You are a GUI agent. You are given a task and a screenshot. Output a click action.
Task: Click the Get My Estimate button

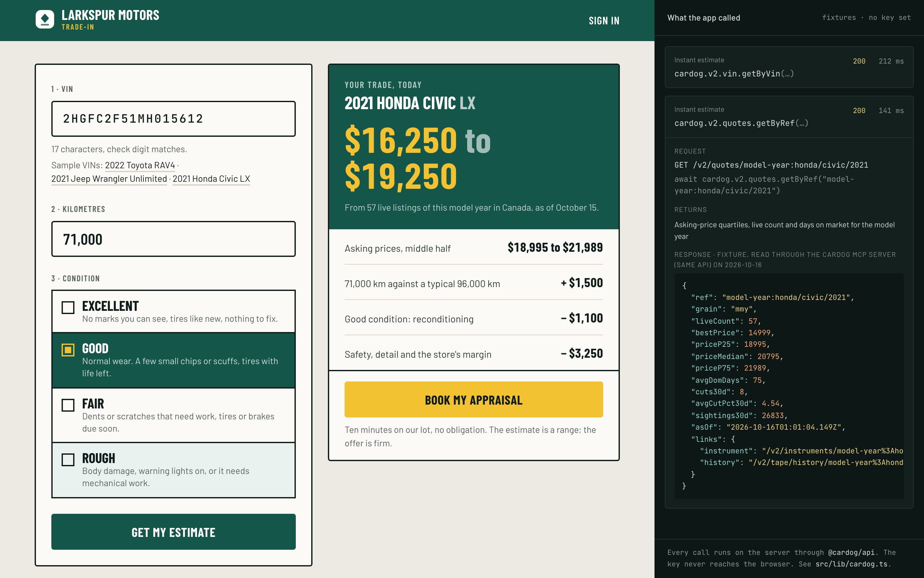coord(173,532)
